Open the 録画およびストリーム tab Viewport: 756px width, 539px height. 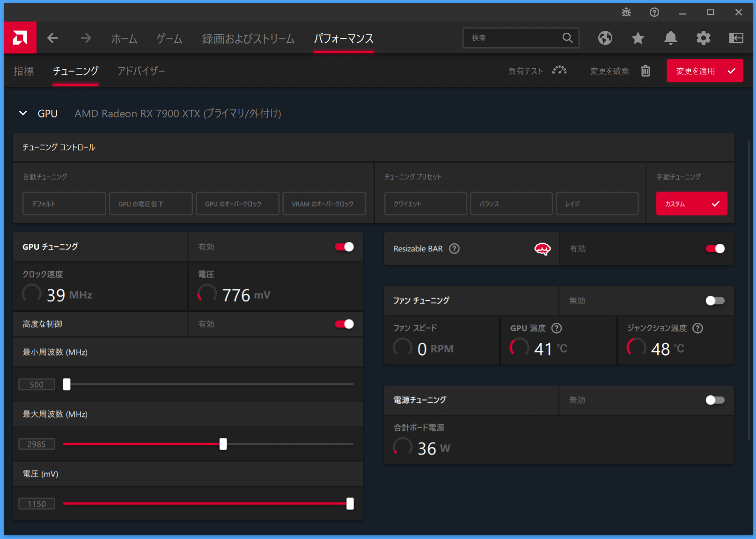[x=248, y=38]
